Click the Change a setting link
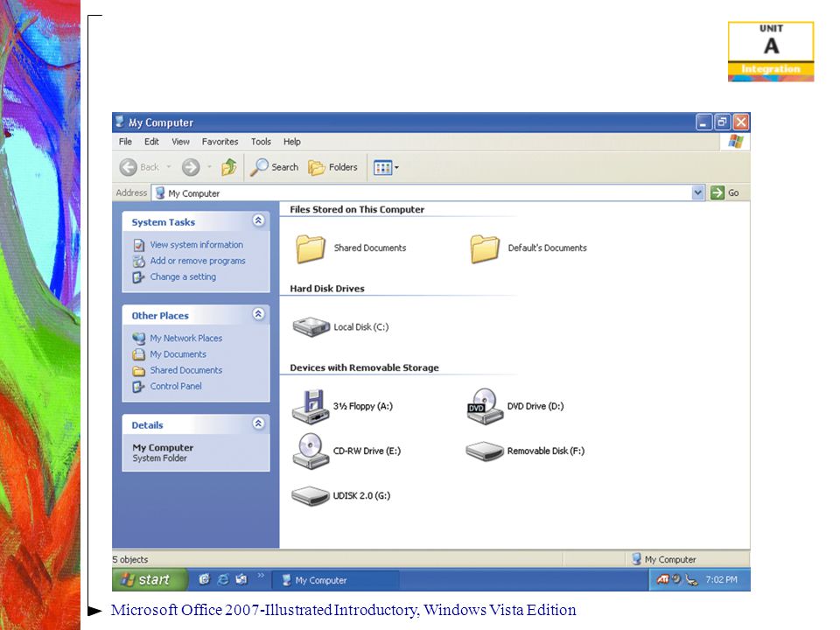The height and width of the screenshot is (630, 840). (183, 277)
